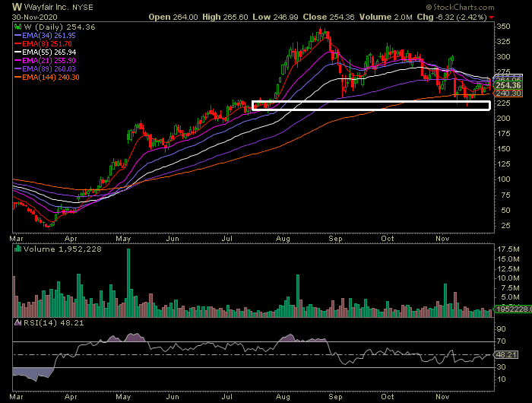
Task: Click the 70 RSI axis label
Action: tap(502, 341)
